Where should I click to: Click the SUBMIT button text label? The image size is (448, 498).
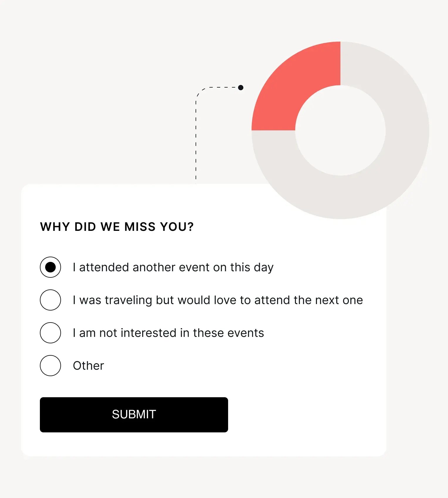[134, 415]
